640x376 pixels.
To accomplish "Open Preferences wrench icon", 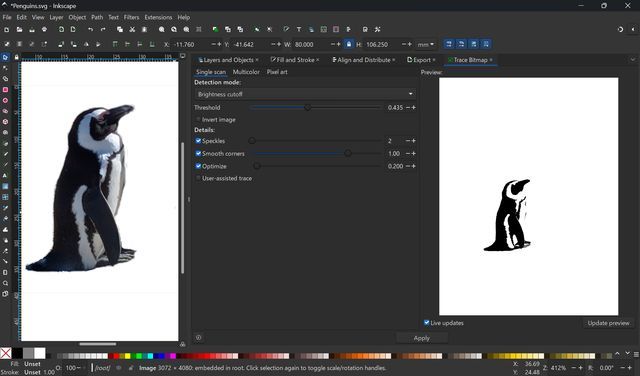I will (x=378, y=29).
